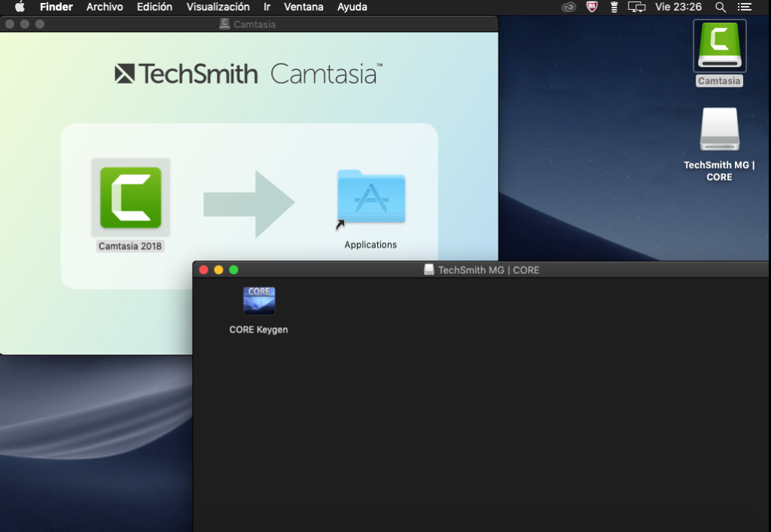This screenshot has width=771, height=532.
Task: Select the CORE Keygen application icon
Action: point(259,301)
